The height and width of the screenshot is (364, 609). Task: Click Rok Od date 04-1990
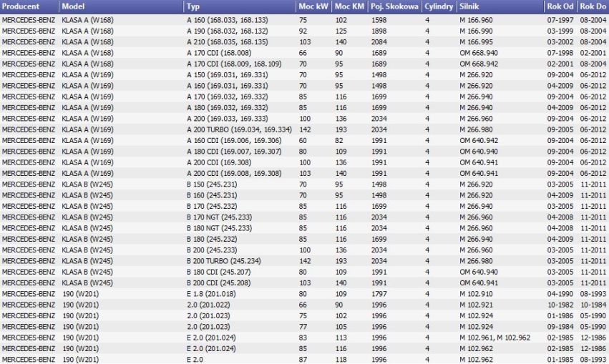tap(560, 294)
